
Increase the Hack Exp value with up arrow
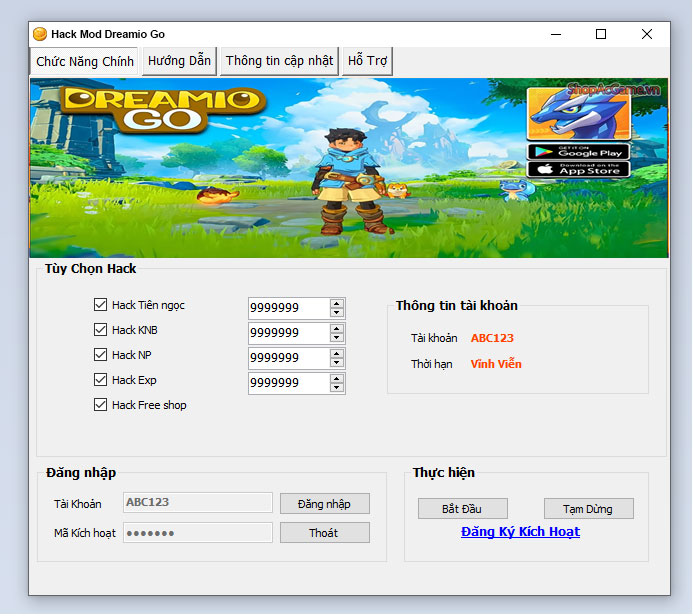coord(337,379)
